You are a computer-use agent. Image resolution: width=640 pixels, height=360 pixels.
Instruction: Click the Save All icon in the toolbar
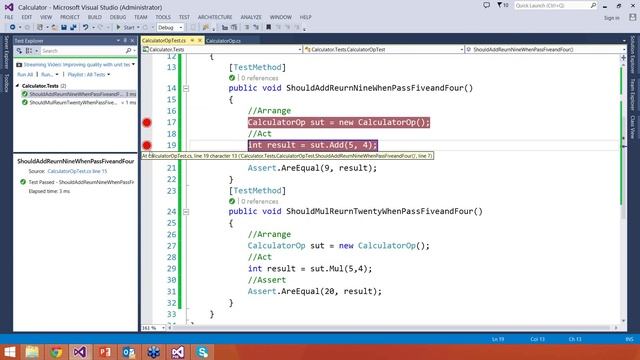73,27
